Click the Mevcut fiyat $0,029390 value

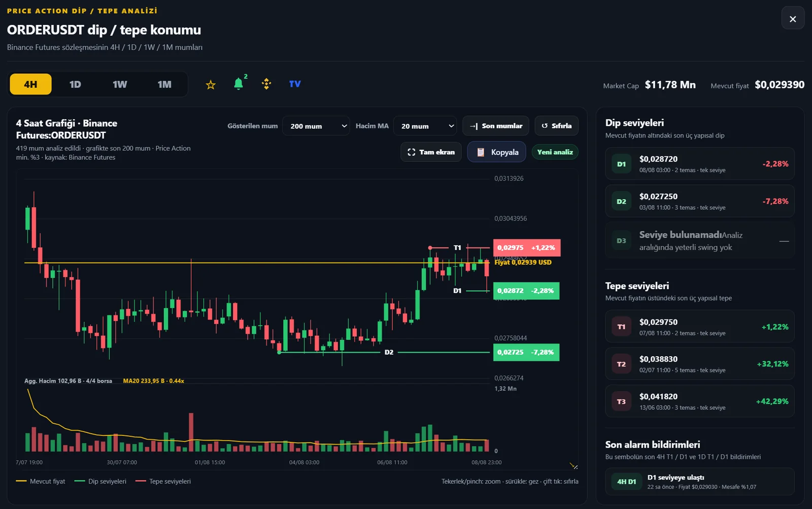(x=779, y=85)
